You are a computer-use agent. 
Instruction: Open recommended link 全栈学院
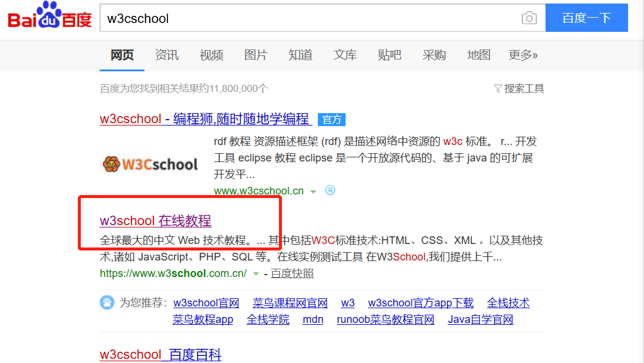coord(268,319)
